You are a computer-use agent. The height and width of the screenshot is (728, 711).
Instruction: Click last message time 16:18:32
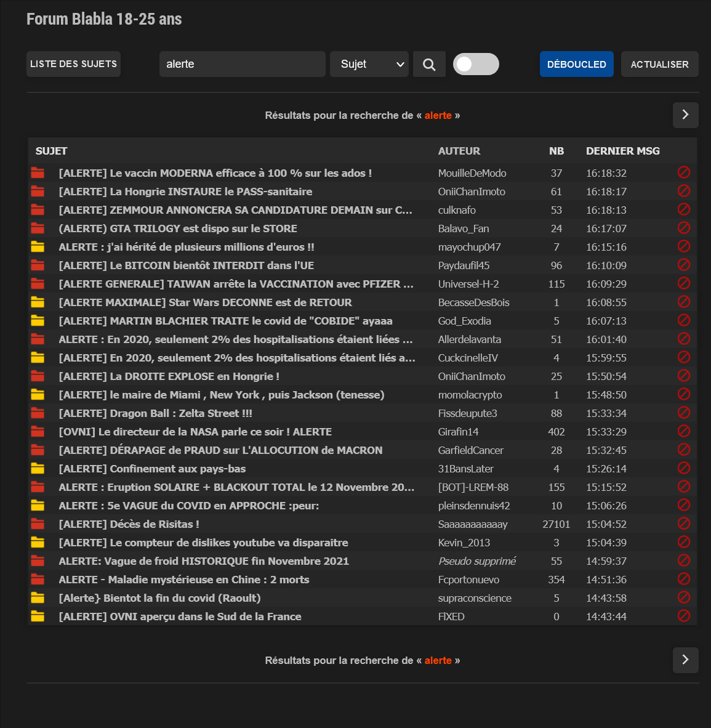coord(606,173)
